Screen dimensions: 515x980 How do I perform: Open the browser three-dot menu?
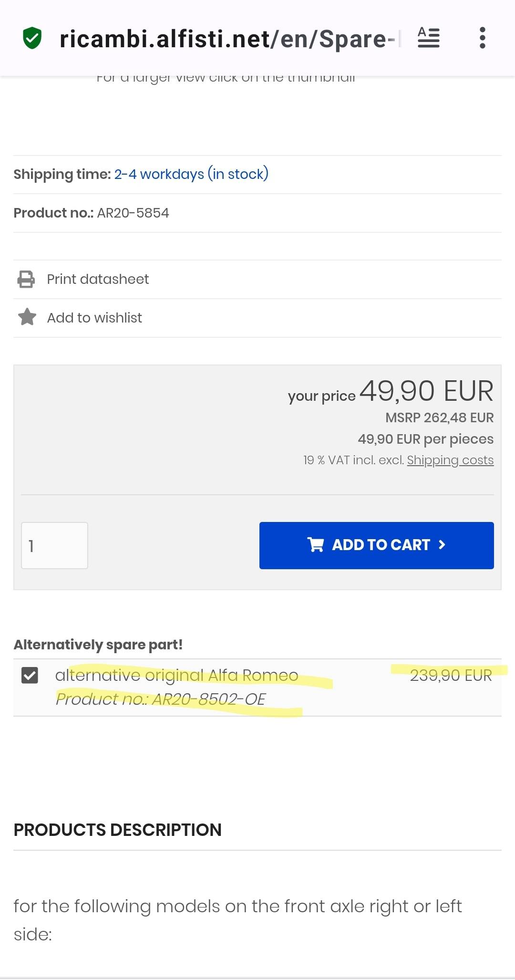coord(483,38)
